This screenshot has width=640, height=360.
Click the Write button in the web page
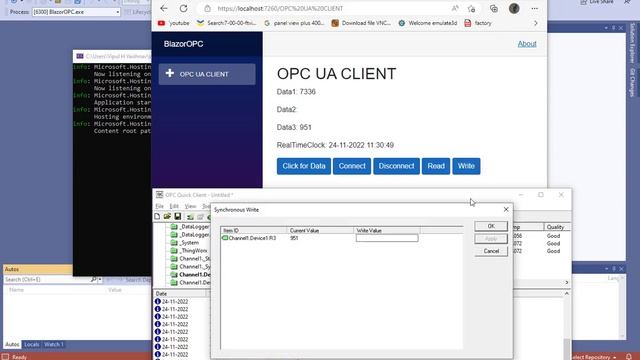pos(466,166)
